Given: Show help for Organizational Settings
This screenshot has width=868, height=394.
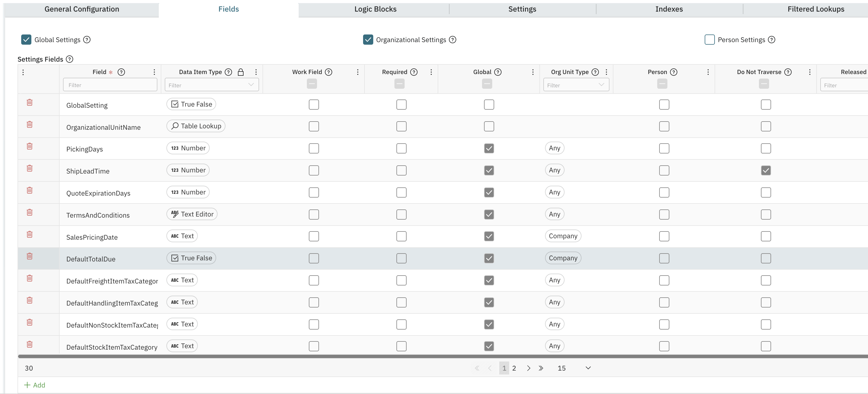Looking at the screenshot, I should [453, 40].
